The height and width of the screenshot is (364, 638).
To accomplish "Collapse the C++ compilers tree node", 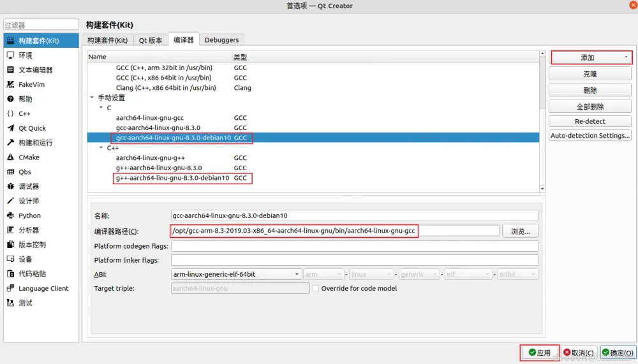I will click(x=101, y=148).
